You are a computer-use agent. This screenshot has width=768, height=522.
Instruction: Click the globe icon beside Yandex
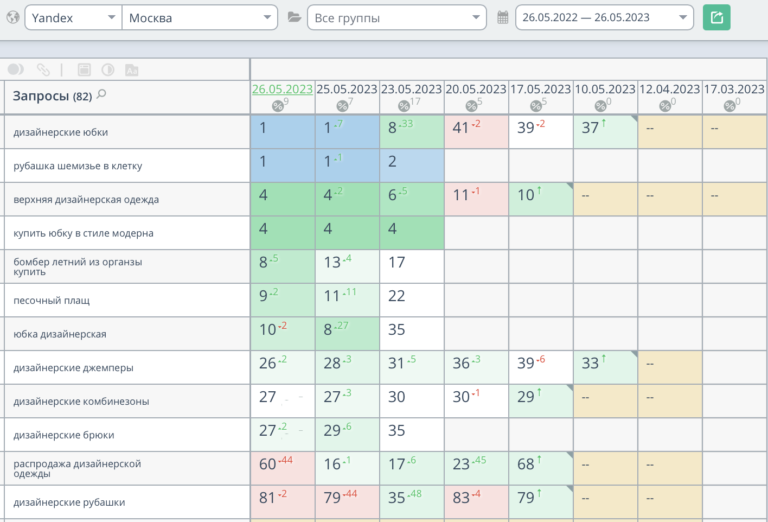tap(12, 18)
